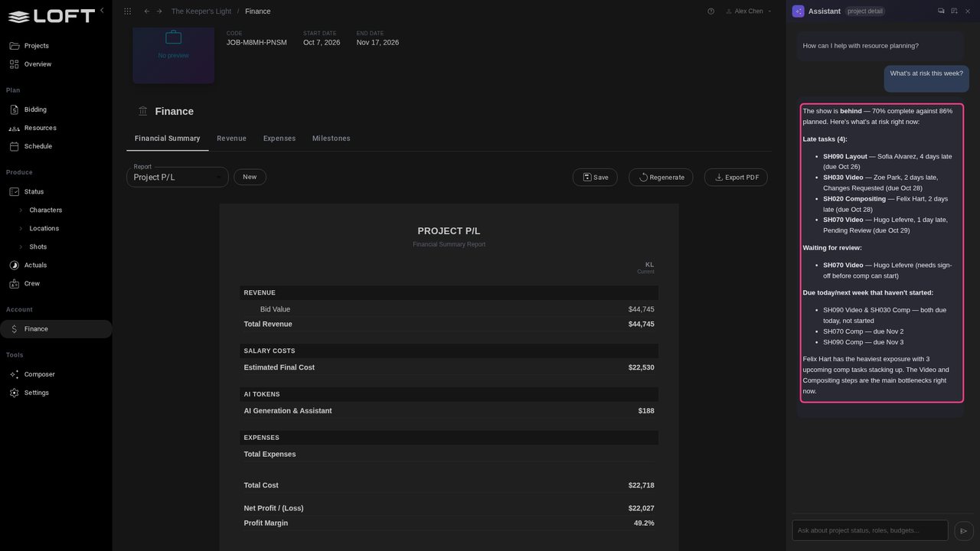Open Alex Chen user menu
980x551 pixels.
(x=749, y=11)
